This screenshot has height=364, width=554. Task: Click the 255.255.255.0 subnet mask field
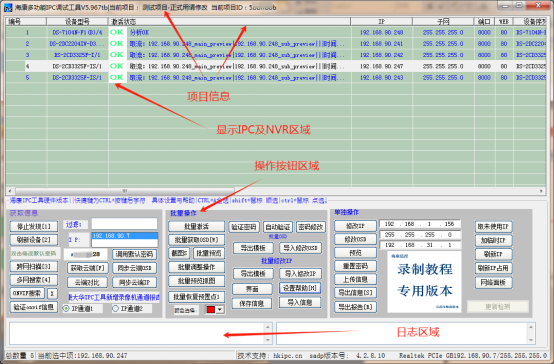coord(420,235)
